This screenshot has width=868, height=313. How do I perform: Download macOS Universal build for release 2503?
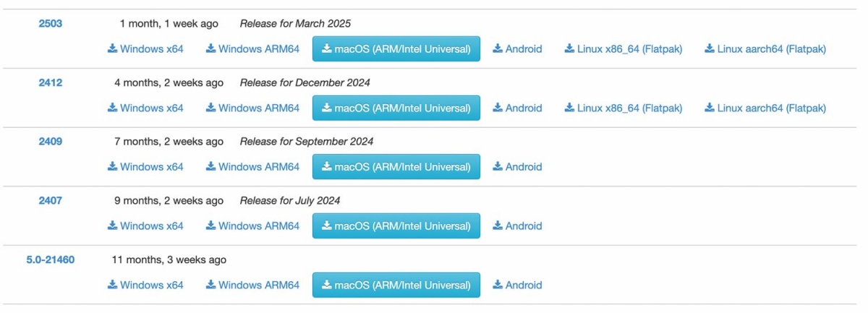pyautogui.click(x=396, y=49)
